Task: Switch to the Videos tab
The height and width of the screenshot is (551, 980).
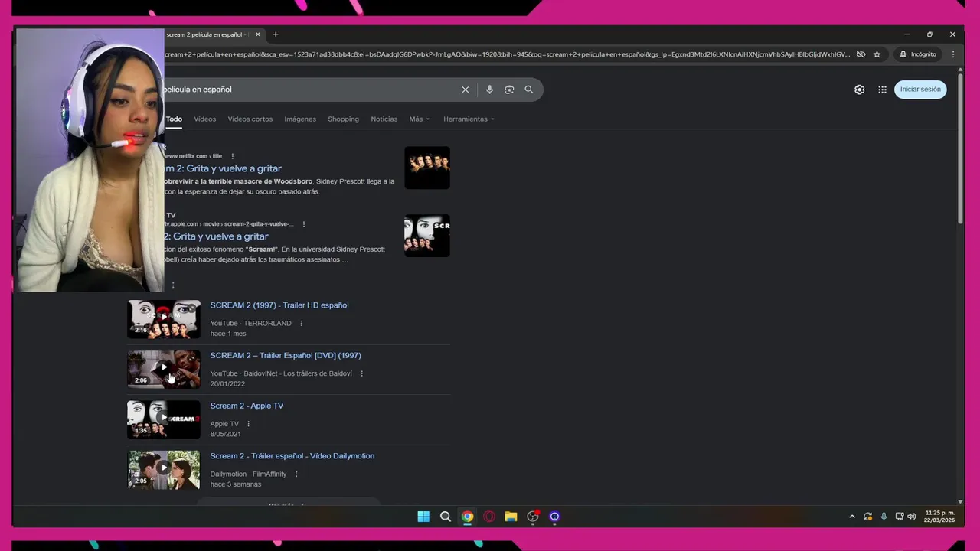Action: (205, 119)
